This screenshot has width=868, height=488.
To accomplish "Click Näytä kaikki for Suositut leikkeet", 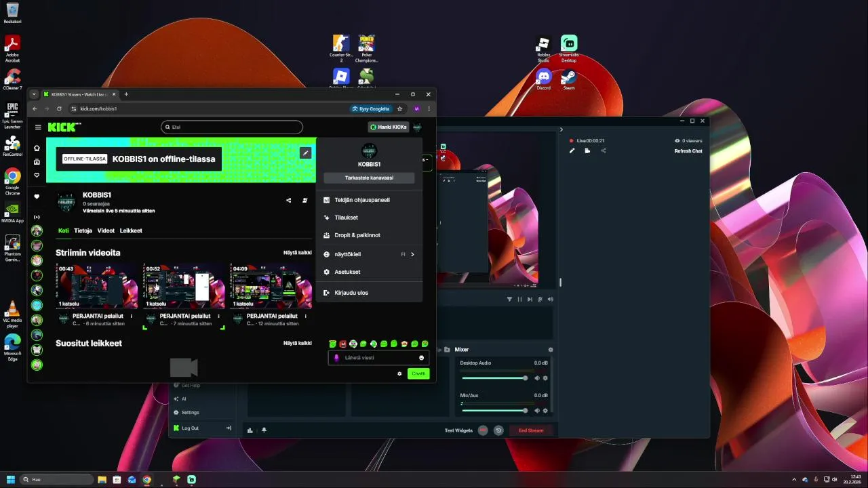I will (x=298, y=344).
